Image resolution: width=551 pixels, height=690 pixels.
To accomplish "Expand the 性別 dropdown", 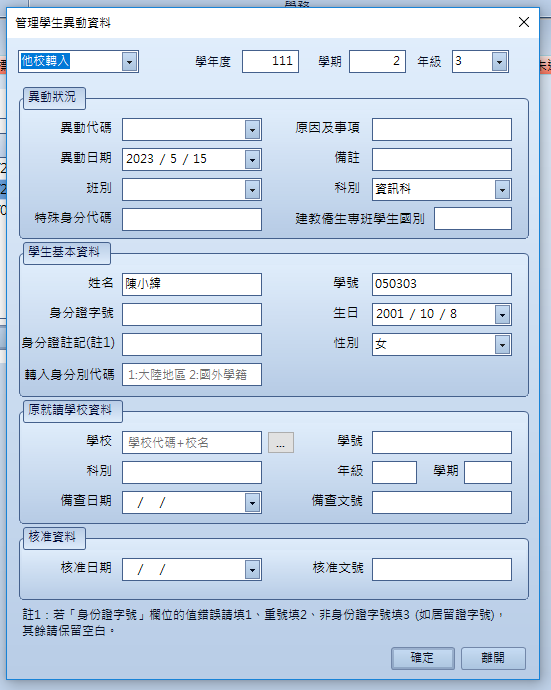I will [502, 345].
